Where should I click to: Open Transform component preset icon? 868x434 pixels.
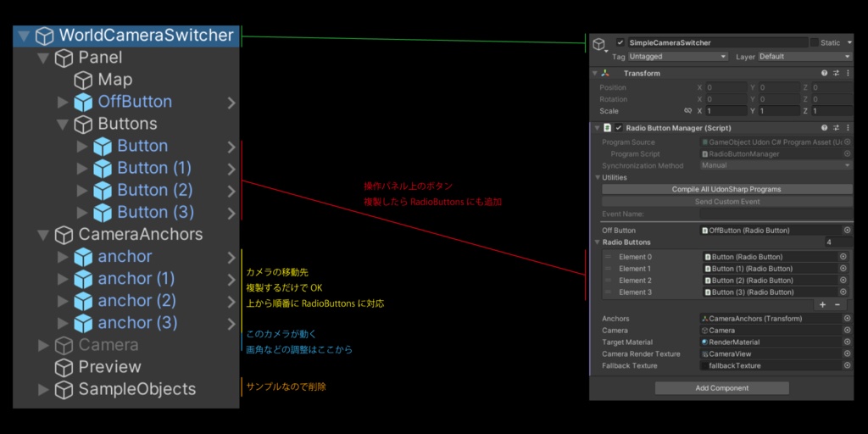pos(836,73)
